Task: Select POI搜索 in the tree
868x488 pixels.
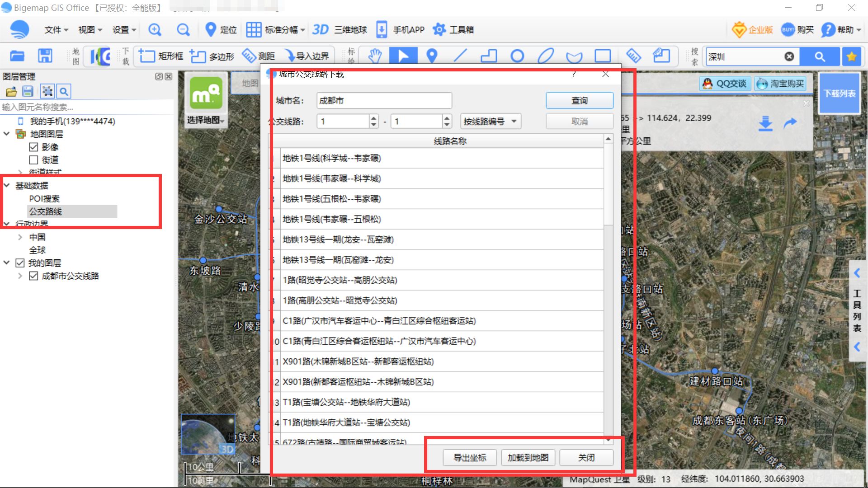Action: 44,199
